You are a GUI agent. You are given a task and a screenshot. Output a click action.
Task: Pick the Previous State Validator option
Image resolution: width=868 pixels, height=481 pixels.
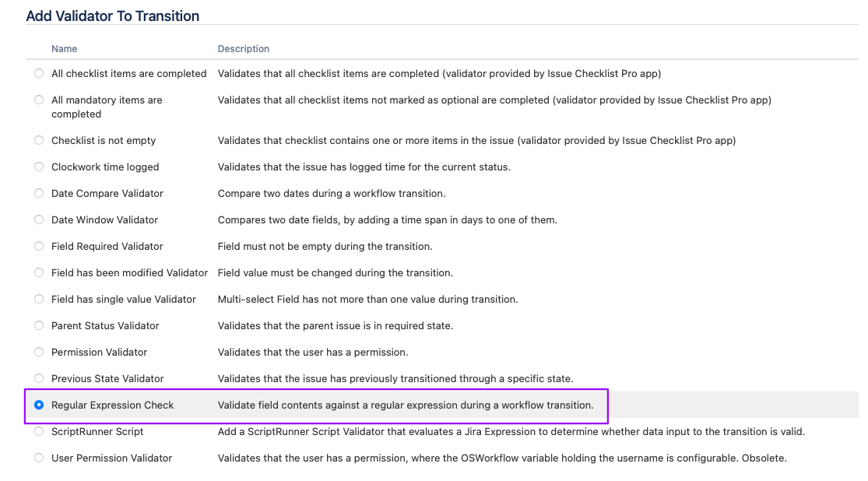click(39, 378)
